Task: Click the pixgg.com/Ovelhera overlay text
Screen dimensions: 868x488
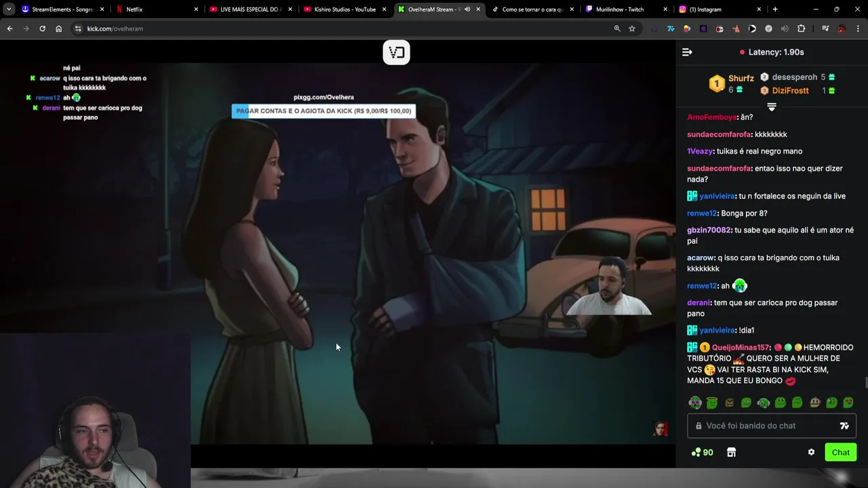Action: click(x=323, y=97)
